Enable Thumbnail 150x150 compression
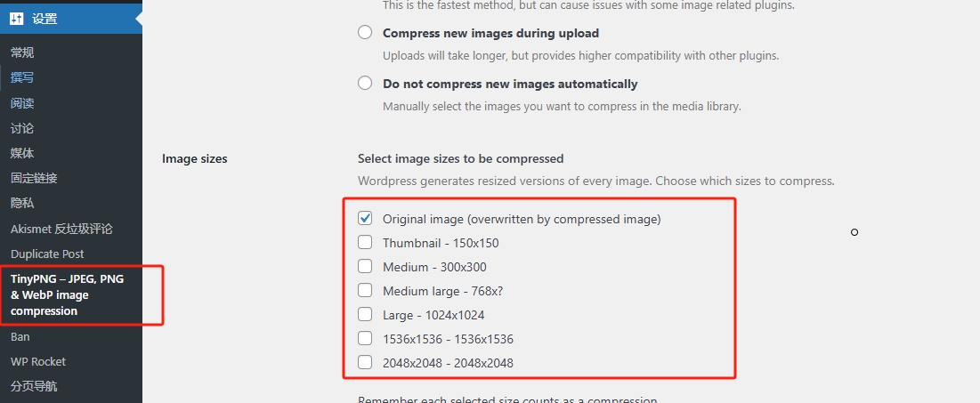980x403 pixels. point(365,242)
